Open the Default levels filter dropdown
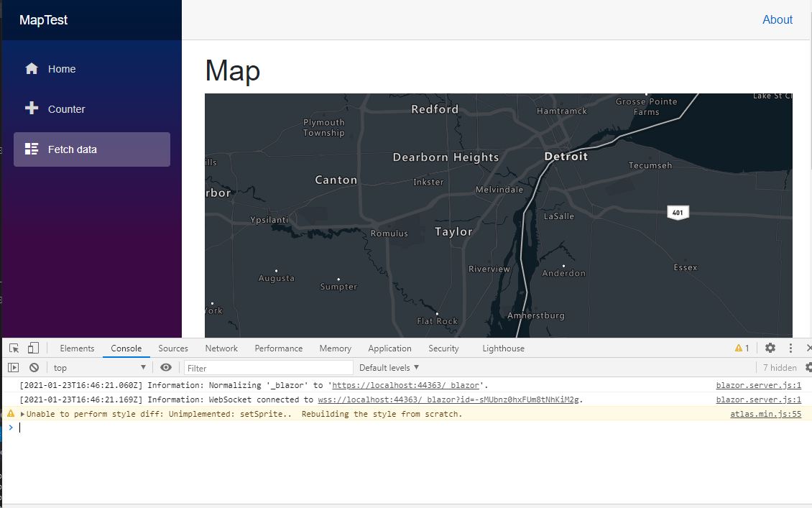Image resolution: width=812 pixels, height=508 pixels. [x=388, y=367]
